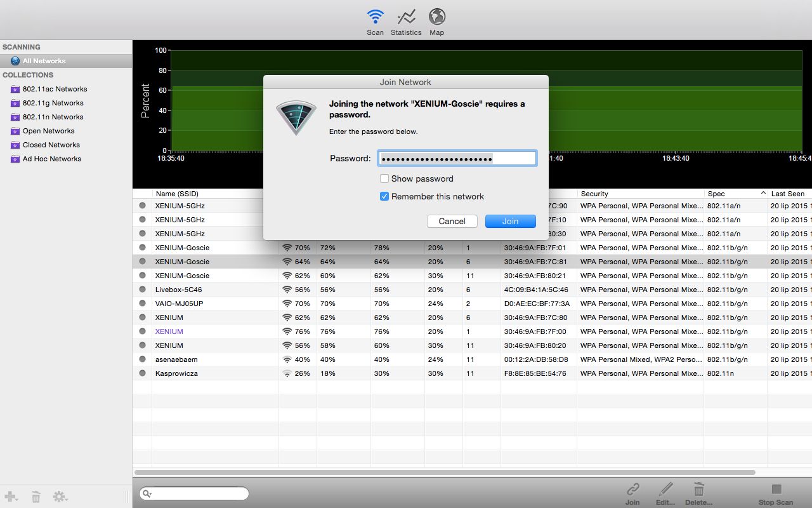
Task: Click signal icon in Kasprowicza row
Action: tap(287, 373)
